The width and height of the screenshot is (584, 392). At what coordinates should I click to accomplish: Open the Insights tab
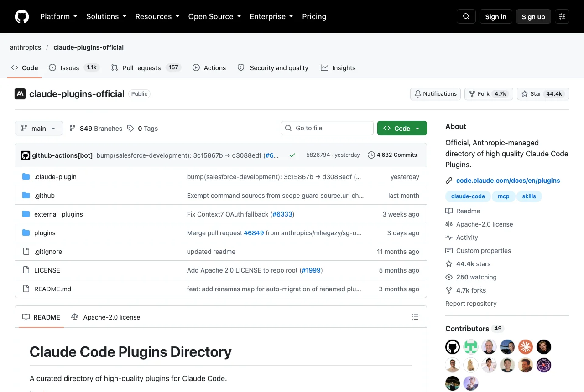[338, 67]
